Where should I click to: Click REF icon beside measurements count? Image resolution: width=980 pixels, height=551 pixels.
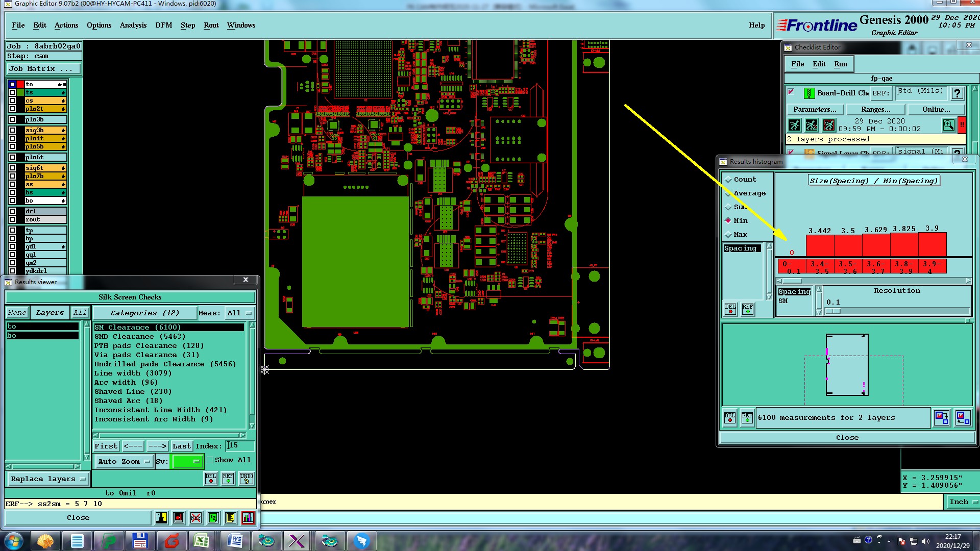747,418
